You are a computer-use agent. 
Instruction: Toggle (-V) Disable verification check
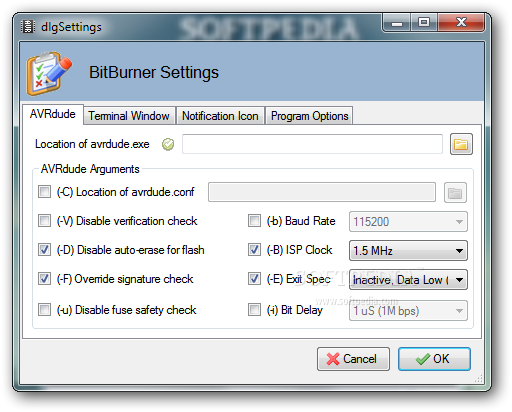[x=44, y=221]
